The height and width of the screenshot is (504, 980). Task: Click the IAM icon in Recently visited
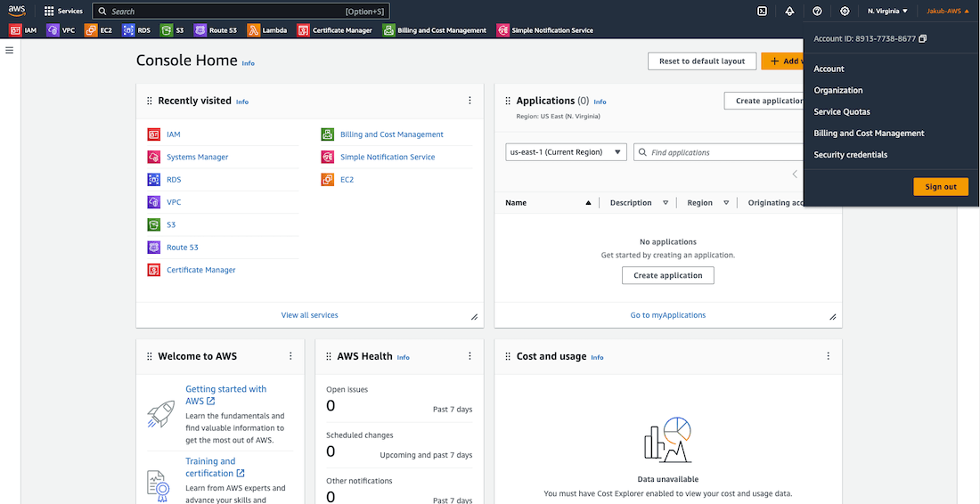click(154, 134)
